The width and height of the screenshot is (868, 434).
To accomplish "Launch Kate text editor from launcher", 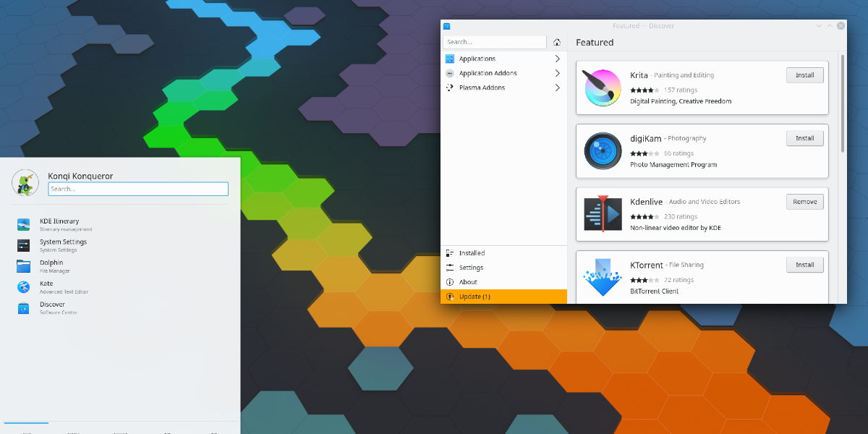I will coord(46,287).
